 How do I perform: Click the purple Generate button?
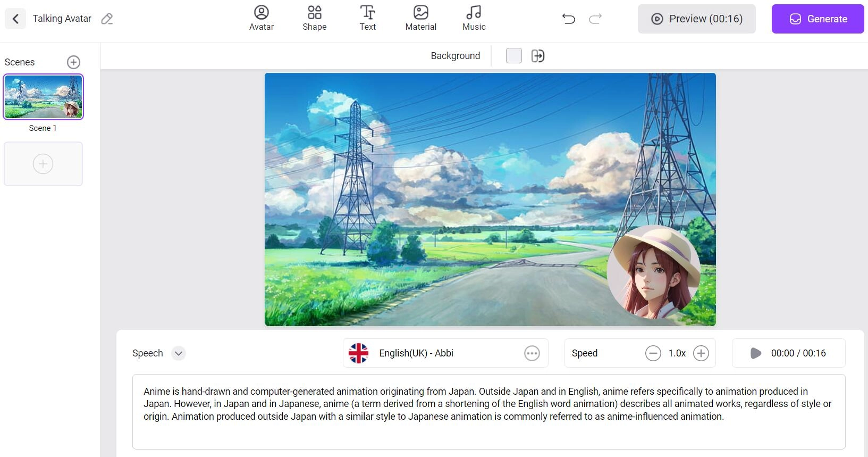point(818,19)
